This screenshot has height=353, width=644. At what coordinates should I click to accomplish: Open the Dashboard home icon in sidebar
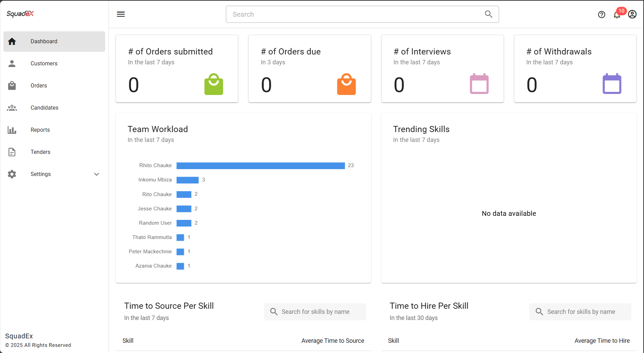click(x=12, y=41)
